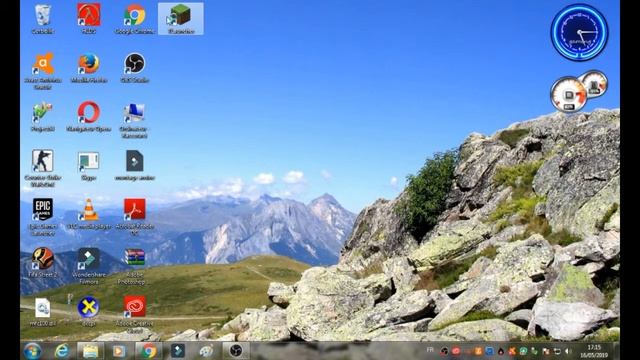Viewport: 640px width, 360px height.
Task: Click the CPU meter gauge gadget
Action: click(569, 94)
